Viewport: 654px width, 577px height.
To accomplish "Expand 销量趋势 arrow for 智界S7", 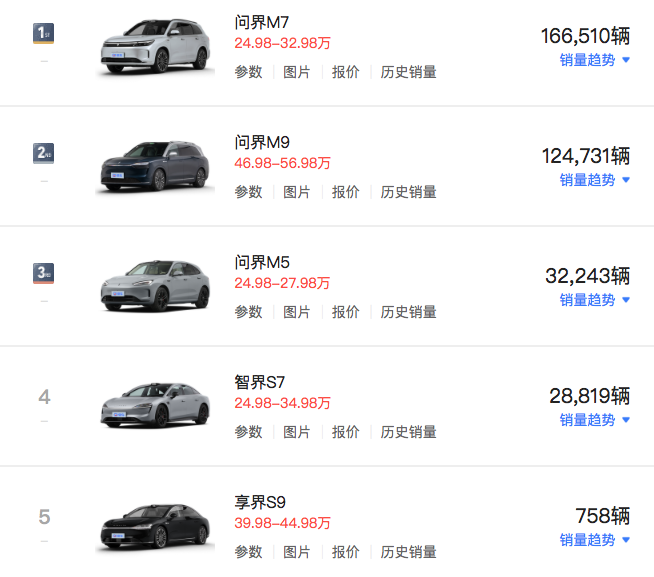I will 626,420.
